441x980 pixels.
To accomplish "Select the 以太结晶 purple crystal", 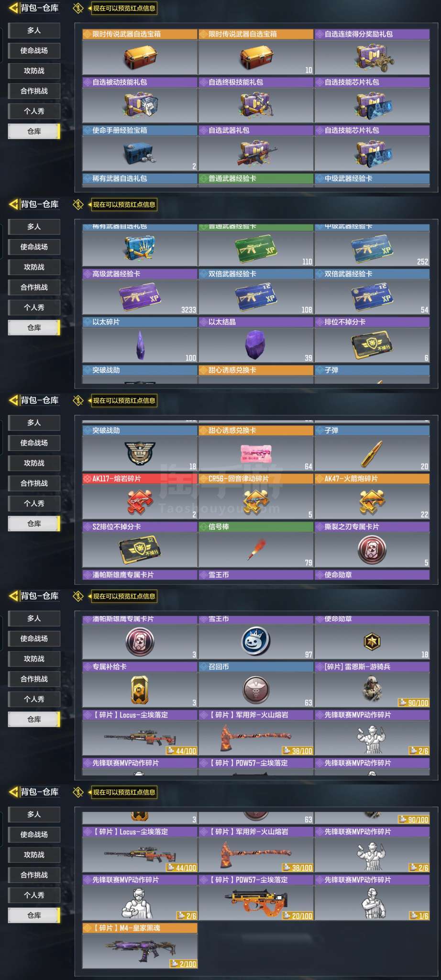I will (256, 345).
